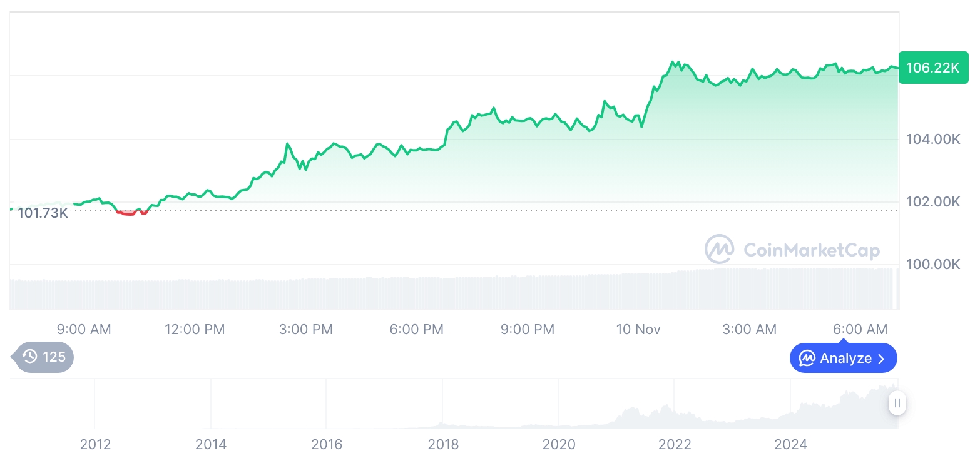Click the green 106.22K current price tag

pyautogui.click(x=932, y=68)
